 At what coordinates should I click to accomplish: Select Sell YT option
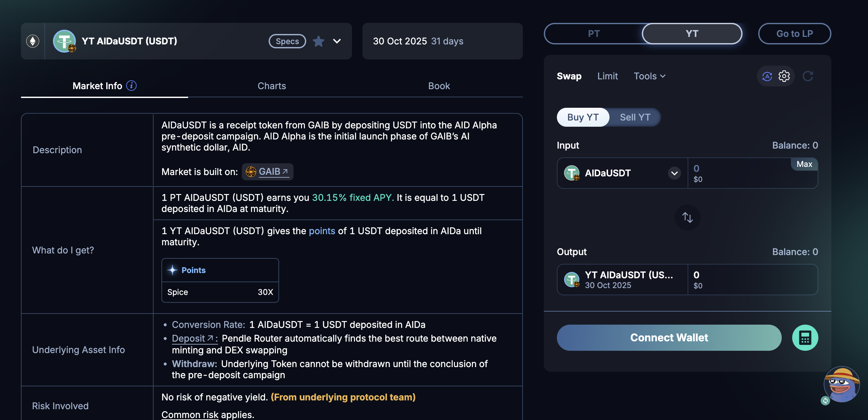(635, 117)
